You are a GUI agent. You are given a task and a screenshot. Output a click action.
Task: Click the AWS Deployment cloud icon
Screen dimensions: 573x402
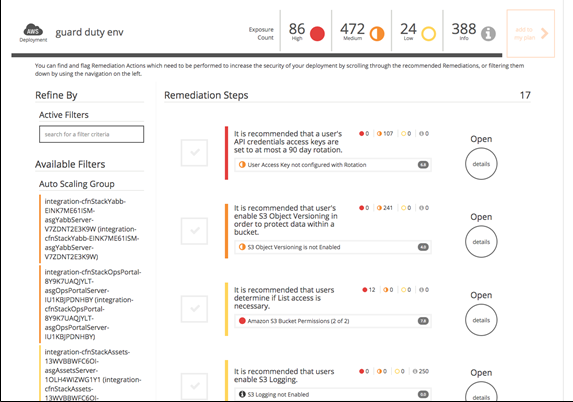(33, 30)
